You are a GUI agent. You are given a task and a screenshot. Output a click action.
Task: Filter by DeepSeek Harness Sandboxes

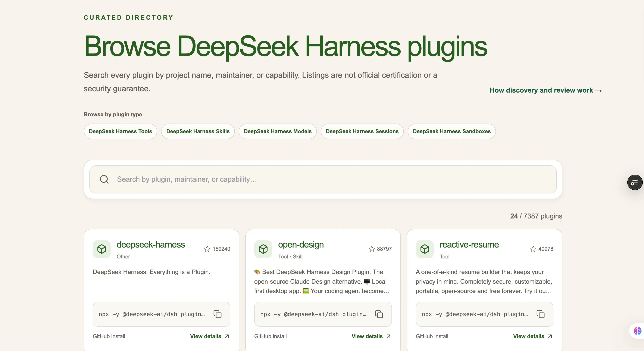click(452, 131)
